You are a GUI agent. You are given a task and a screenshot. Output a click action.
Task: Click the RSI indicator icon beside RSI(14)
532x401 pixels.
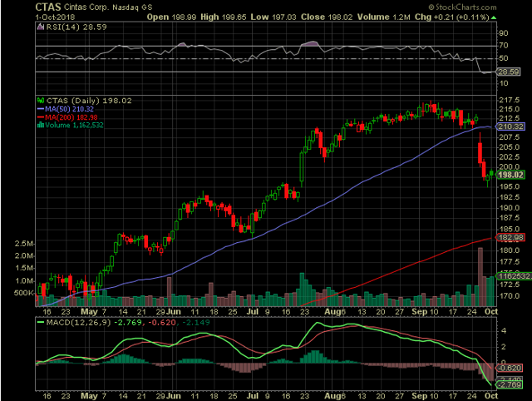(41, 27)
